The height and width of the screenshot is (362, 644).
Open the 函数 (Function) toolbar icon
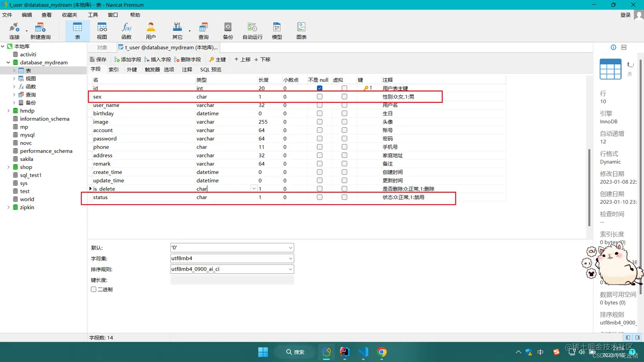pyautogui.click(x=126, y=31)
